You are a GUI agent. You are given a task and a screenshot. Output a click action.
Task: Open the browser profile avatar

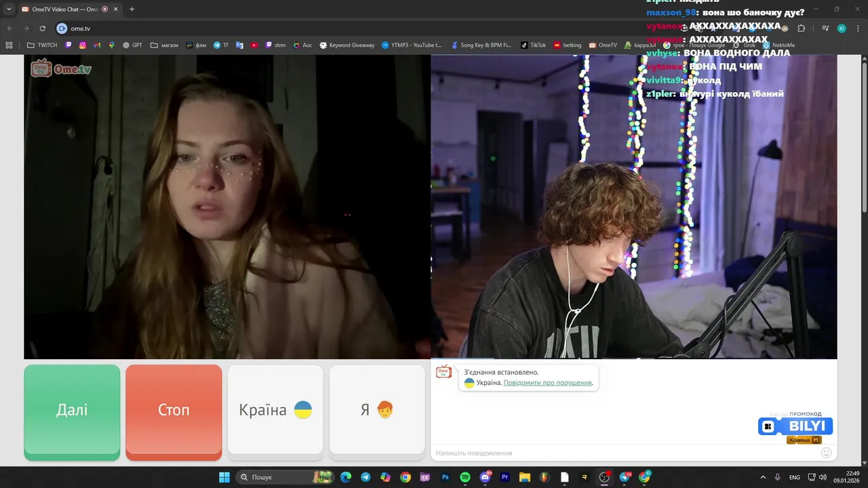tap(842, 28)
